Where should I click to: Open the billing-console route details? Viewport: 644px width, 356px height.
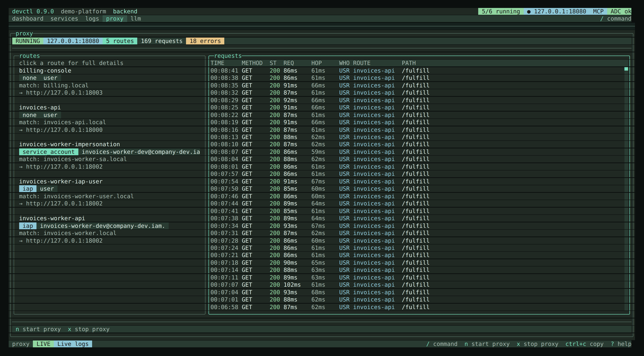pos(45,71)
